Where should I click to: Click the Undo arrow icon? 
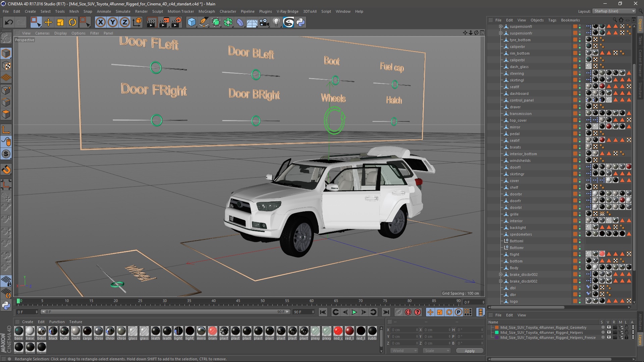point(9,22)
